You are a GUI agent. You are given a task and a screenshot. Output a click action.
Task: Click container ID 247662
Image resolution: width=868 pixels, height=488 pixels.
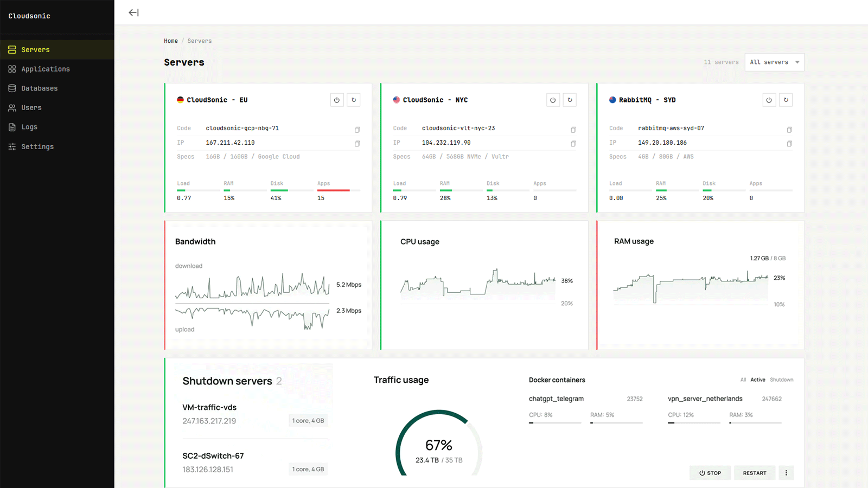click(771, 399)
